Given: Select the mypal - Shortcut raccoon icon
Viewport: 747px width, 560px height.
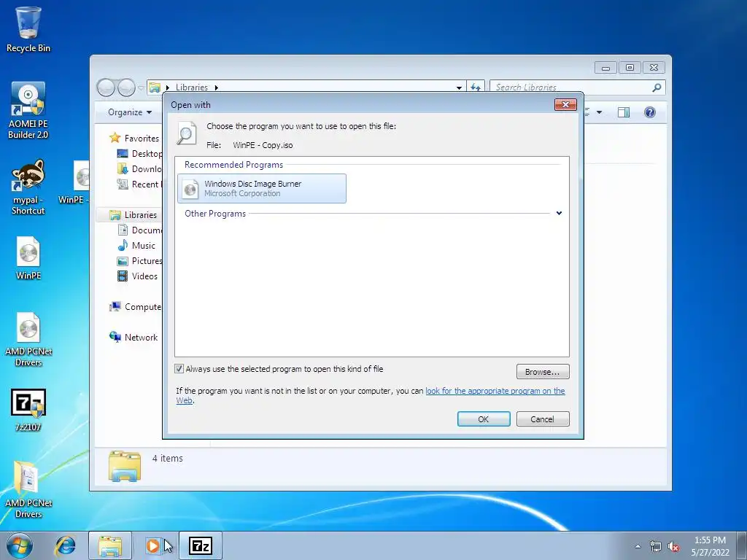Looking at the screenshot, I should click(28, 187).
